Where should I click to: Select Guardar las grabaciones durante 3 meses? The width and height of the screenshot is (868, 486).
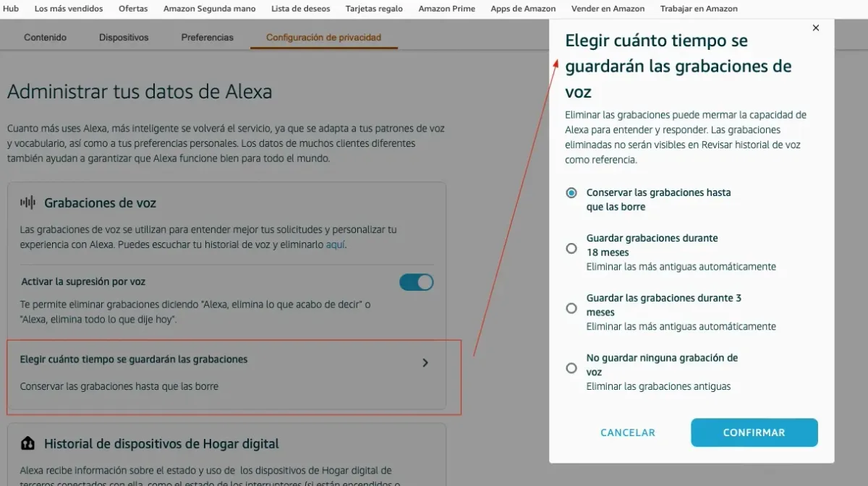(x=571, y=308)
